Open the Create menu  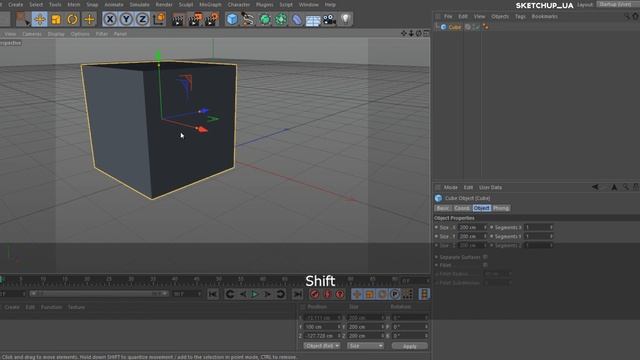click(x=15, y=4)
